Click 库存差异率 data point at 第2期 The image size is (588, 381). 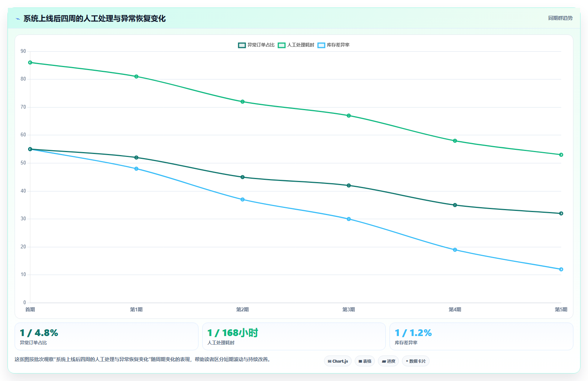pos(243,200)
